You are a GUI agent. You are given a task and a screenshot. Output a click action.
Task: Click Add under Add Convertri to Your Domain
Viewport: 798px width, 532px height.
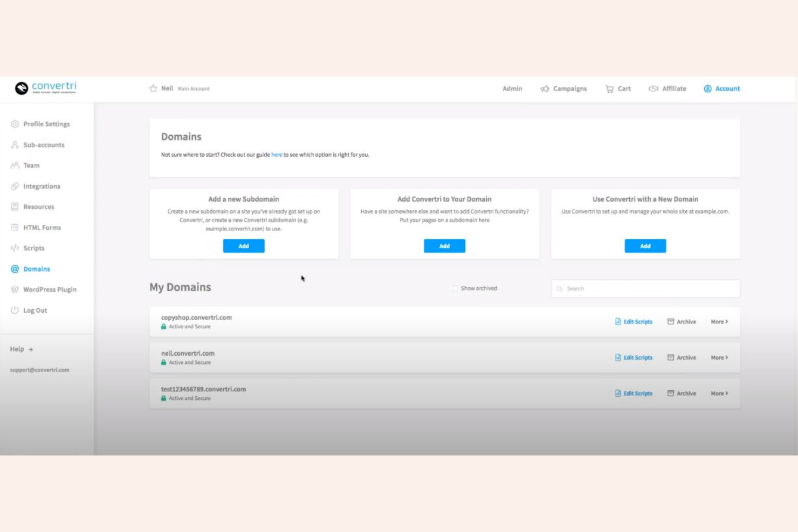pyautogui.click(x=444, y=246)
